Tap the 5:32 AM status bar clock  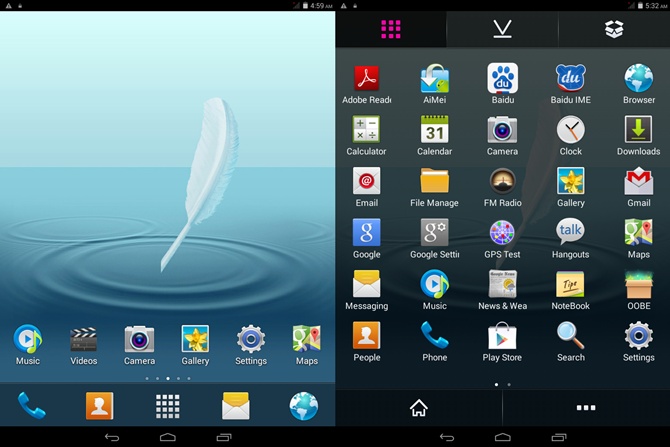coord(657,6)
